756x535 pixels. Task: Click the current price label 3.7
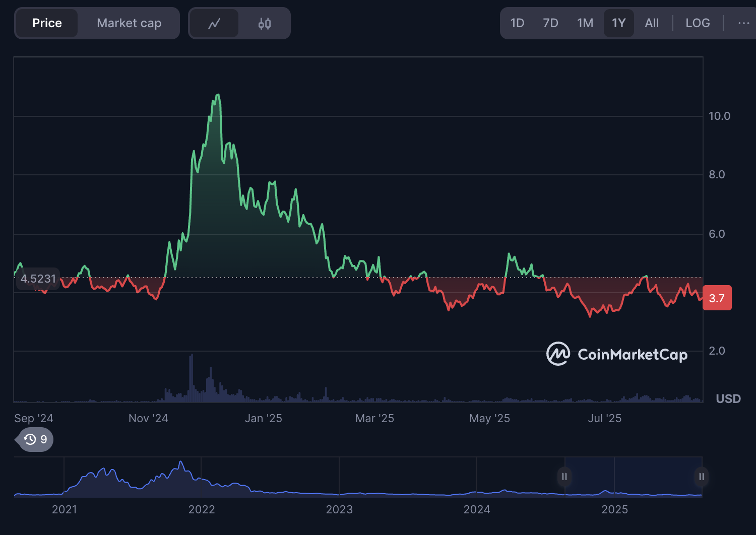717,298
